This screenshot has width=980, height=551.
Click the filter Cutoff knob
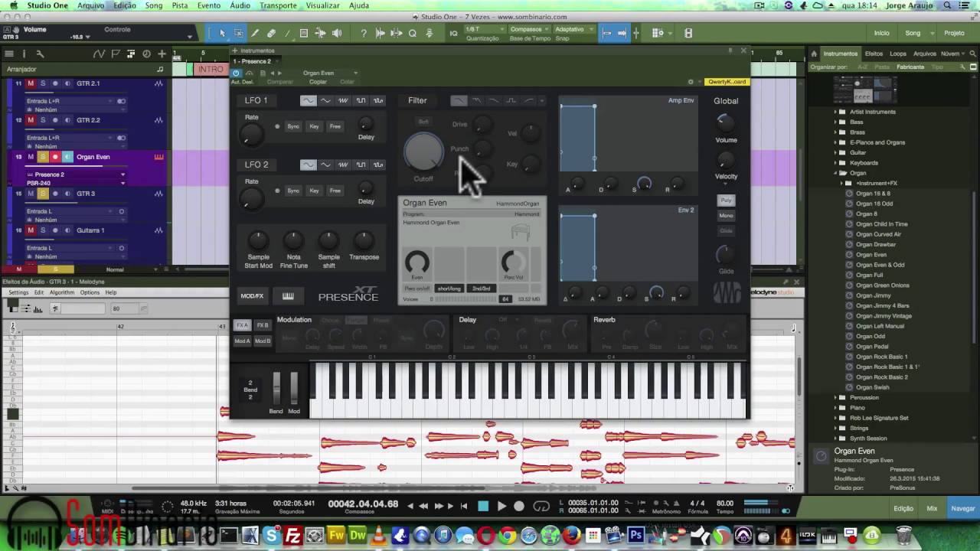coord(423,152)
